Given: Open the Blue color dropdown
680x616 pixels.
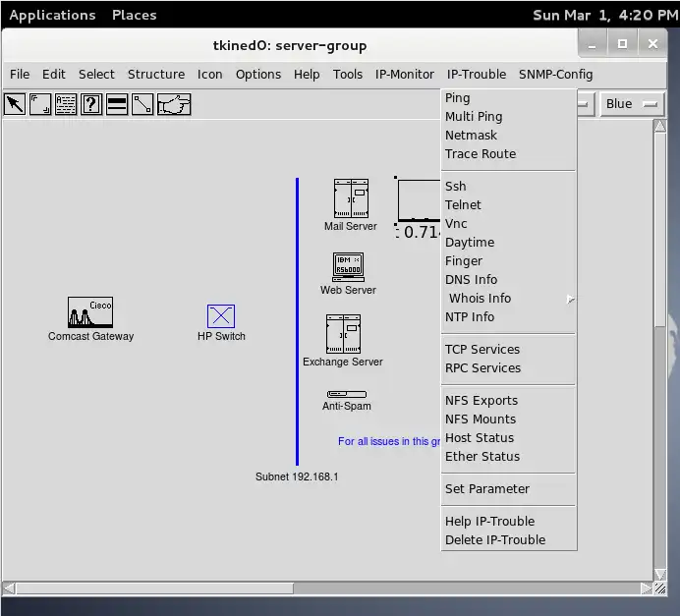Looking at the screenshot, I should click(x=632, y=104).
